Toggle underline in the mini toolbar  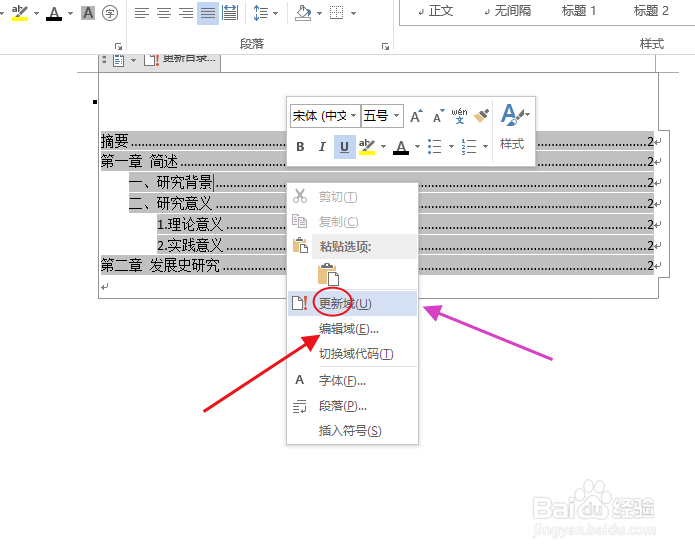(x=344, y=147)
